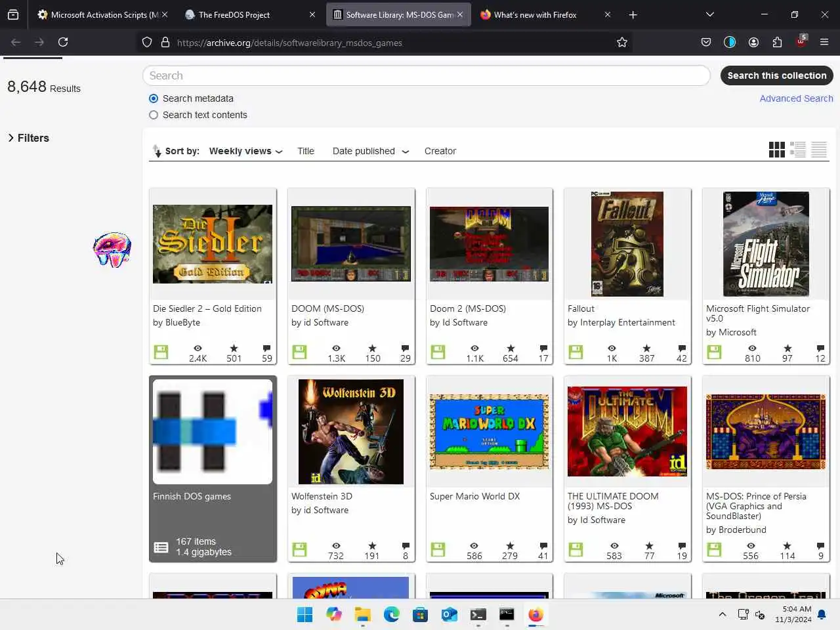Open Finnish DOS games collection thumbnail
Screen dimensions: 840x630
click(x=213, y=432)
